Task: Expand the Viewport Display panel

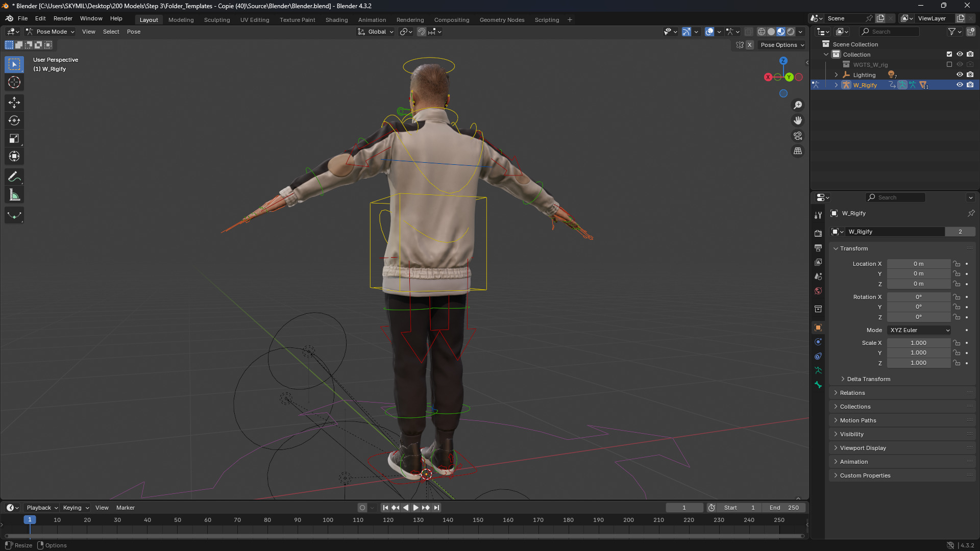Action: pyautogui.click(x=863, y=448)
